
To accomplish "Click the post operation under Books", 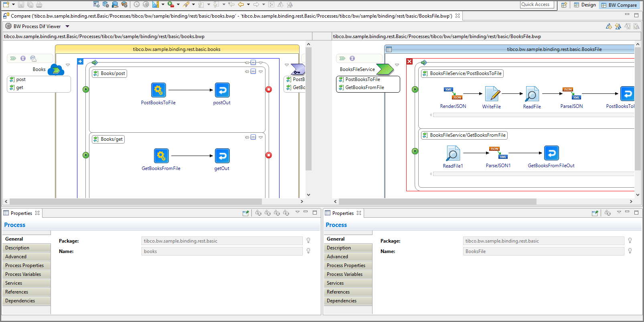I will [21, 79].
